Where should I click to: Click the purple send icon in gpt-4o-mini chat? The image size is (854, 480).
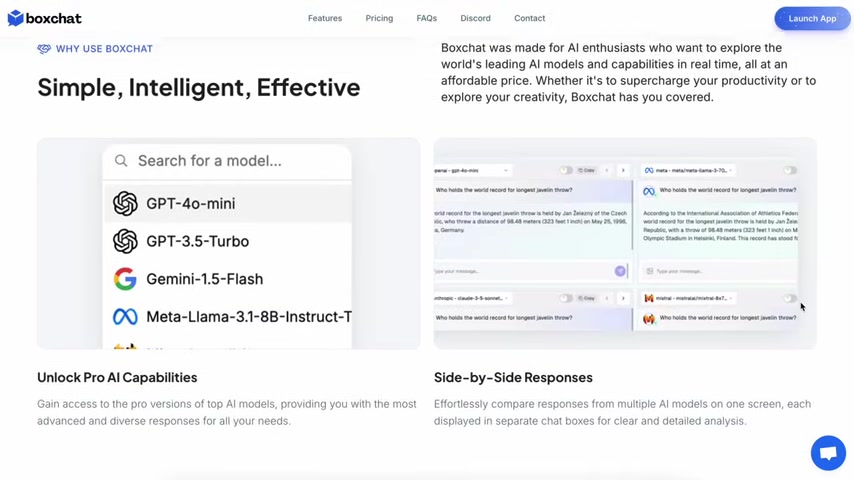(620, 271)
